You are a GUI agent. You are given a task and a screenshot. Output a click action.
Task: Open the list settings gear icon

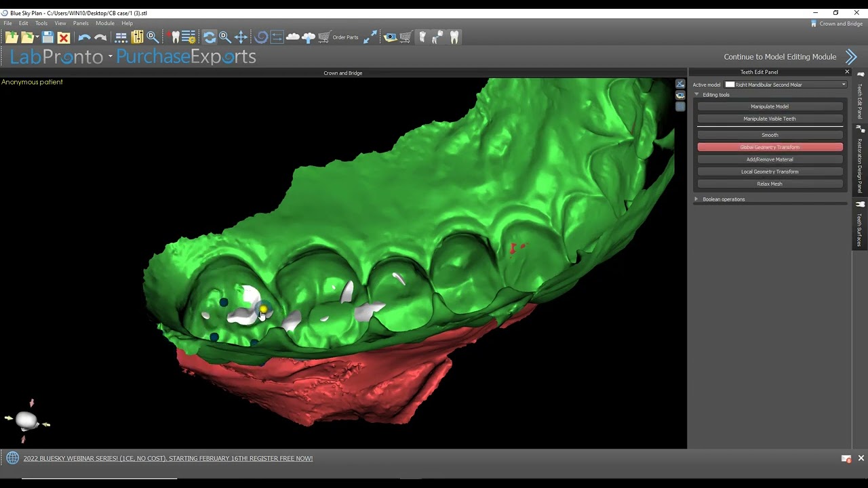coord(189,37)
